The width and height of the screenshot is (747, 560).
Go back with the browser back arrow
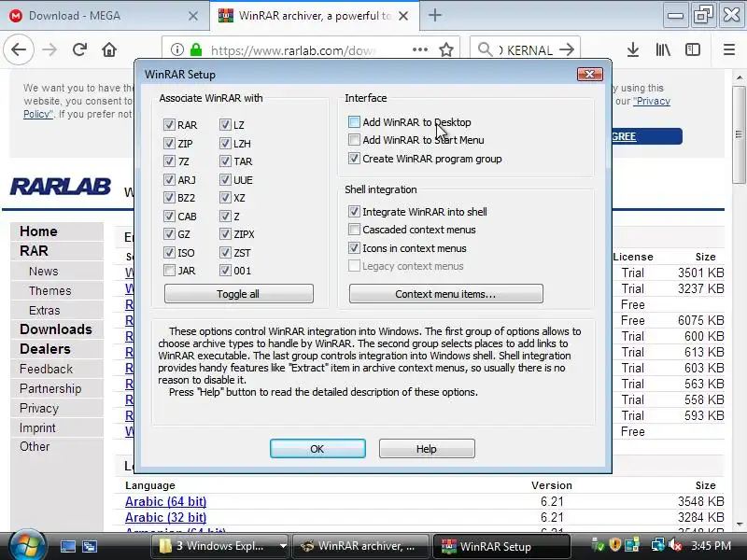(19, 49)
